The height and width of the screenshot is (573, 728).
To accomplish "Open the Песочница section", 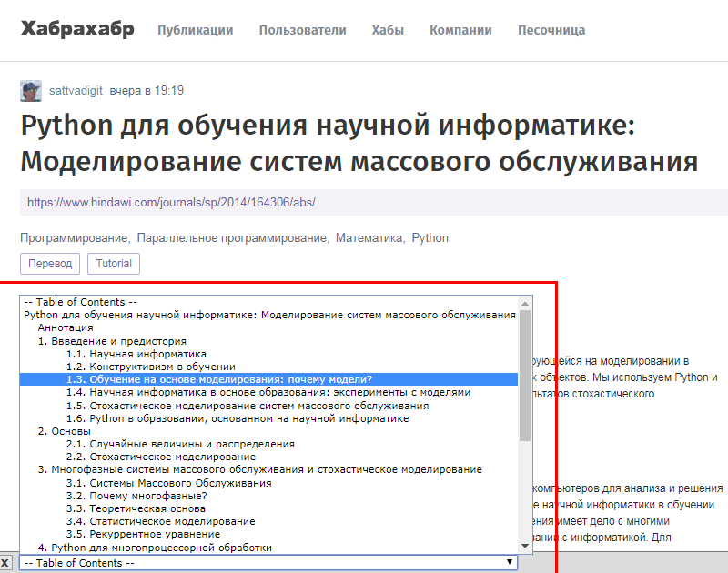I will (x=551, y=30).
